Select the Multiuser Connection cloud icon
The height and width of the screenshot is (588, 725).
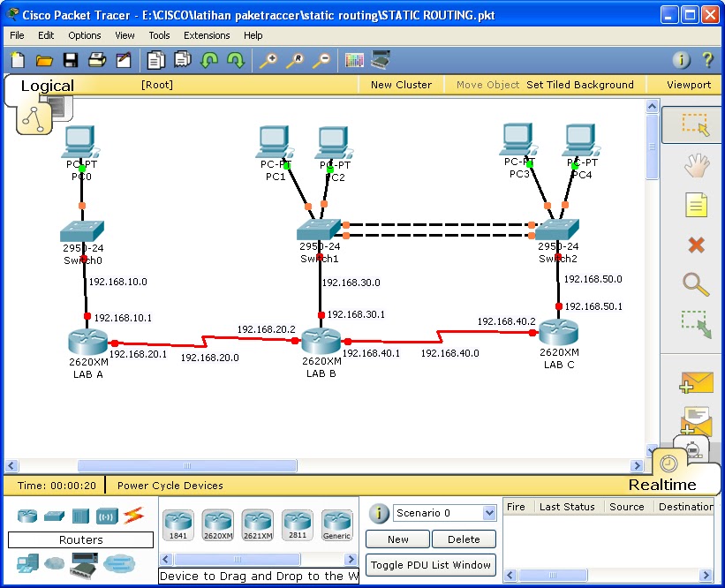pos(119,563)
